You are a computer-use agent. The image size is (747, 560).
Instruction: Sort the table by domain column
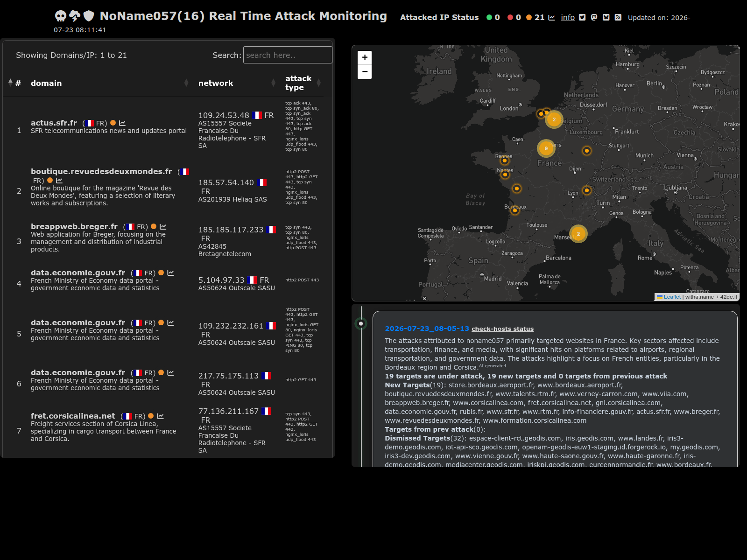click(x=109, y=83)
